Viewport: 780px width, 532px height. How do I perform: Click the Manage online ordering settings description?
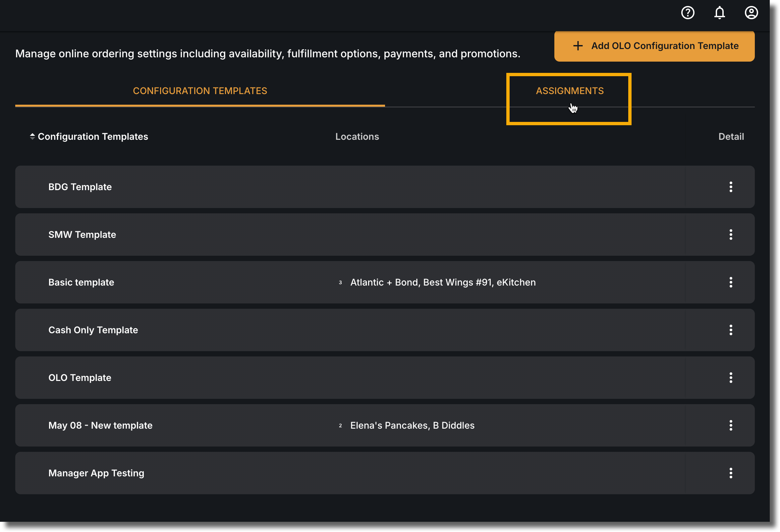point(267,54)
